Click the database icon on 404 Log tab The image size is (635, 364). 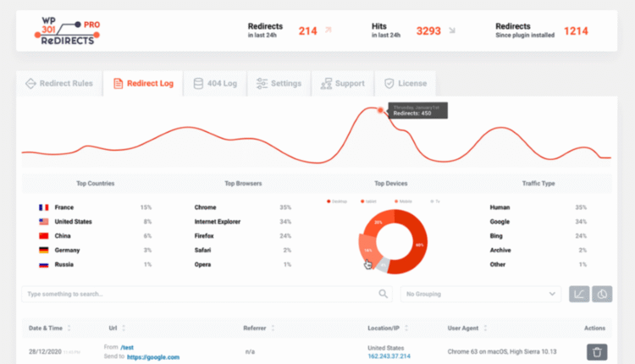click(x=198, y=84)
